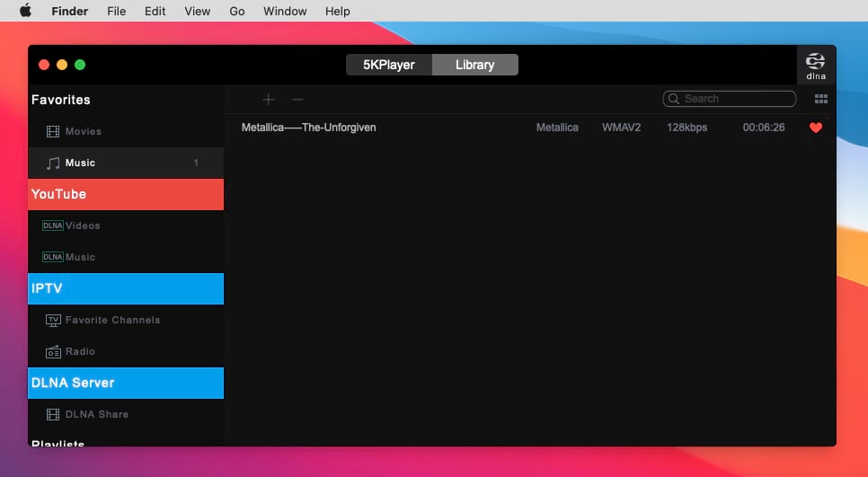
Task: Click the minus remove-file icon
Action: pyautogui.click(x=297, y=100)
